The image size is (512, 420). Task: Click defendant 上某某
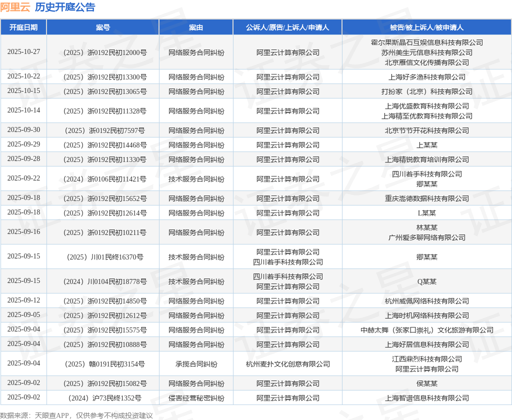coord(427,145)
